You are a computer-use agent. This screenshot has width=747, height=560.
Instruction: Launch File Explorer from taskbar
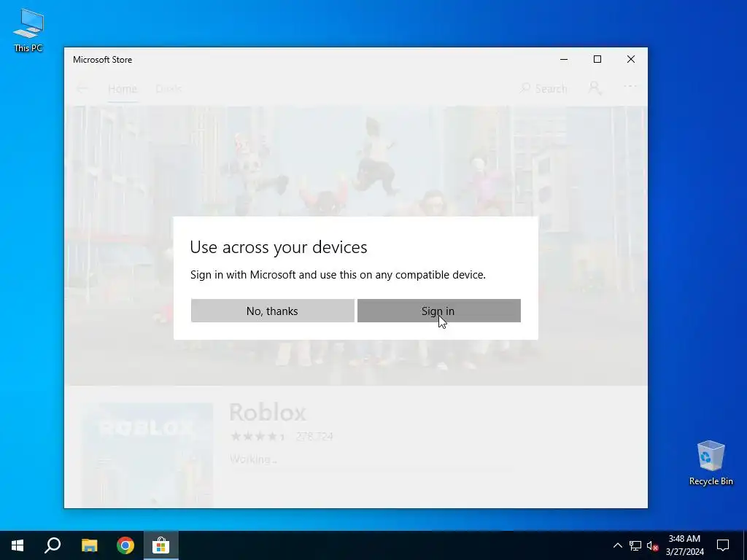pos(89,545)
